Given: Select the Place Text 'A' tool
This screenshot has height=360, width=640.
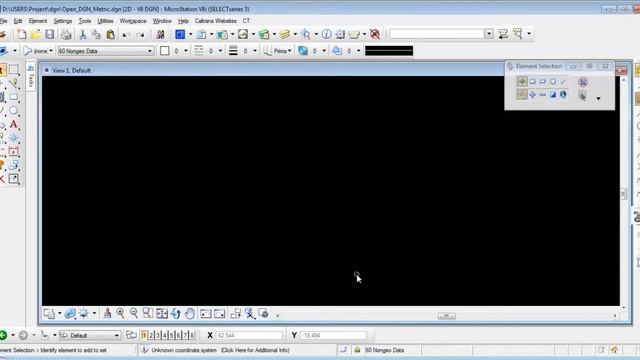Looking at the screenshot, I should 13,124.
